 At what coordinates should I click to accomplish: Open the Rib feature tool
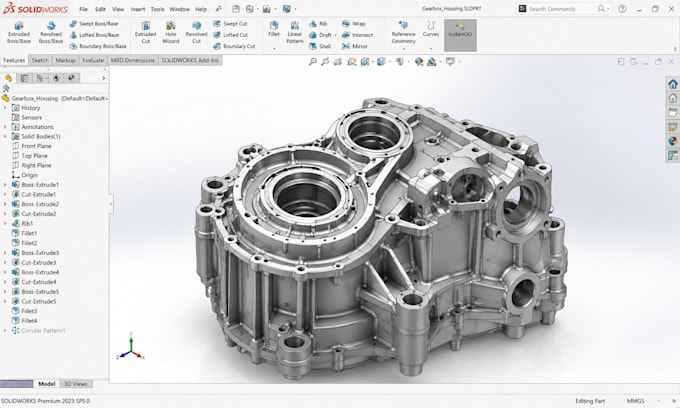[x=318, y=23]
